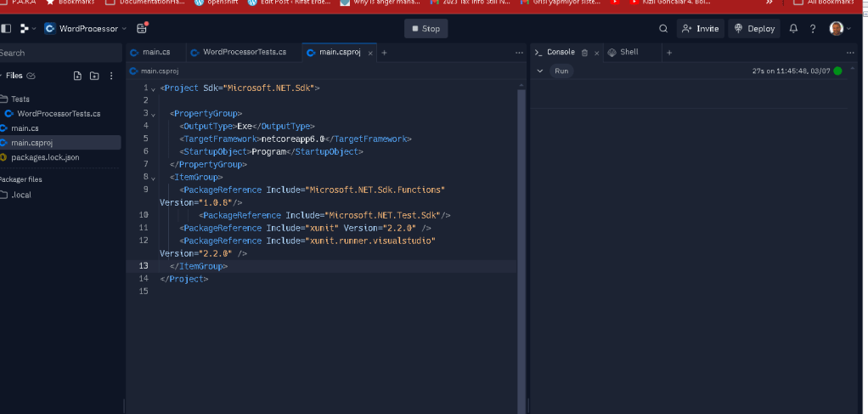Image resolution: width=868 pixels, height=414 pixels.
Task: Open the Bookmarks bar star item
Action: pyautogui.click(x=70, y=3)
